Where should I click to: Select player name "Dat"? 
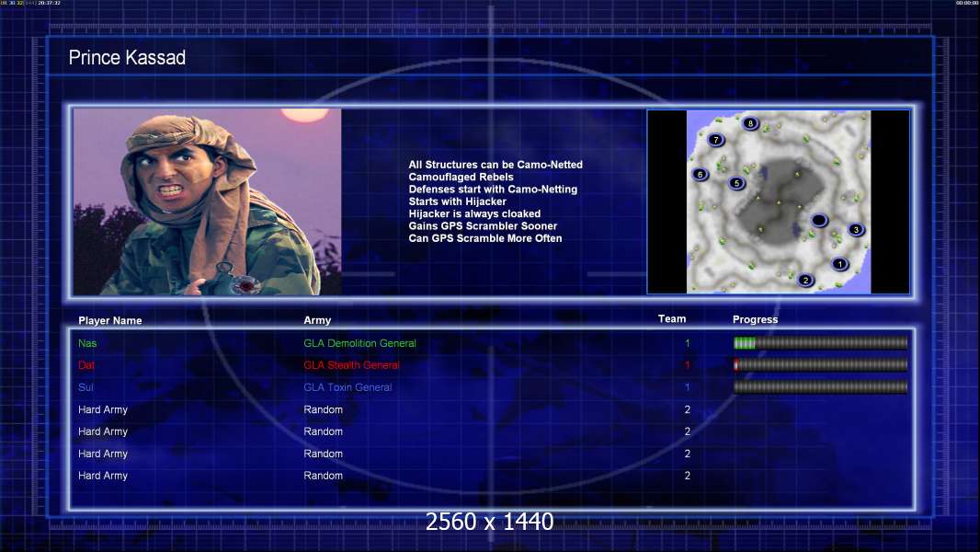tap(86, 365)
